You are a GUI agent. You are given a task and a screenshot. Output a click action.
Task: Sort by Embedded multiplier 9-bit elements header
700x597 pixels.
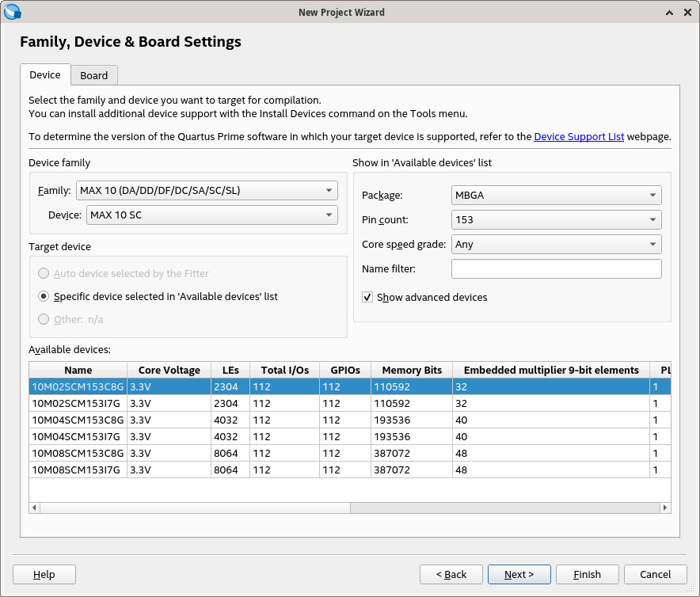tap(551, 371)
